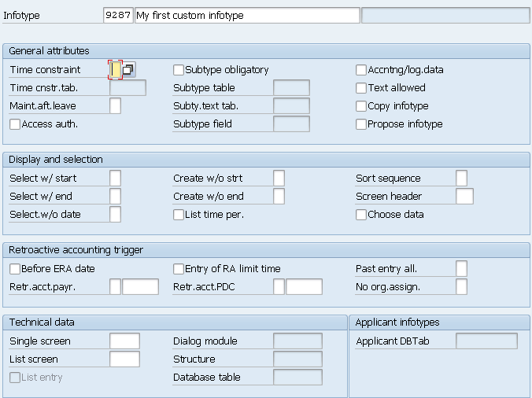Click the List screen field
This screenshot has width=532, height=398.
coord(124,359)
